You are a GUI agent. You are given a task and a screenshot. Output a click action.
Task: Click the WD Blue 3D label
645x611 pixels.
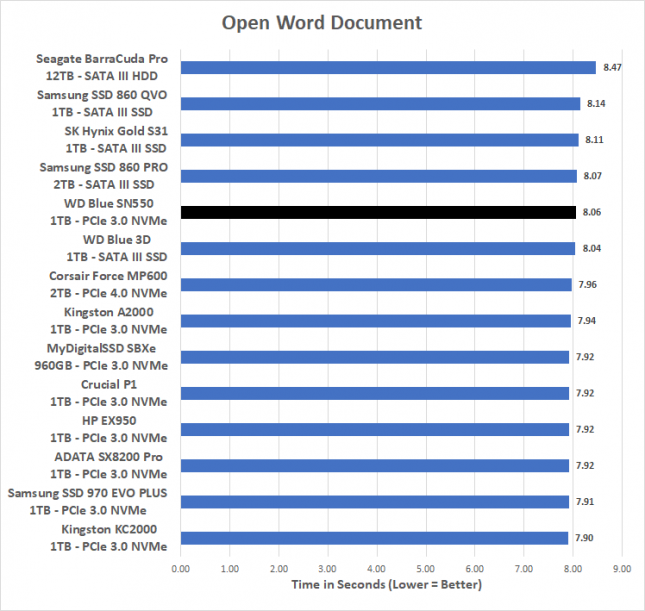(117, 249)
